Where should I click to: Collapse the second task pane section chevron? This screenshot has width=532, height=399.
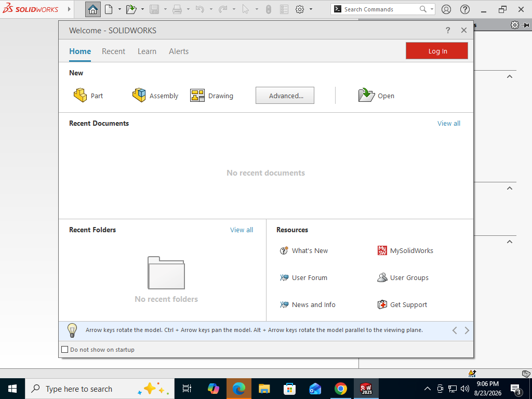509,188
